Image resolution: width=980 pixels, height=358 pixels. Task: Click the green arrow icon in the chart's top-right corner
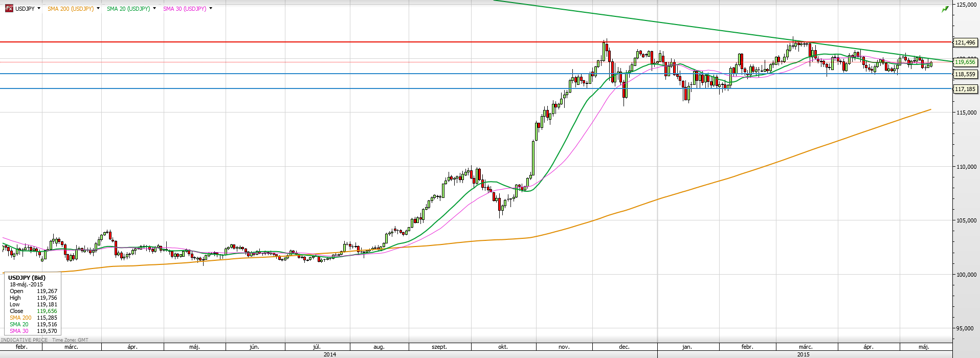tap(945, 9)
